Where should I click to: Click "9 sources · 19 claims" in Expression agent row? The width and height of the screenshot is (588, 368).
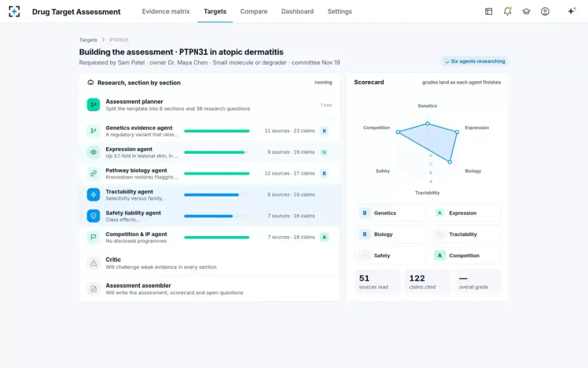291,152
